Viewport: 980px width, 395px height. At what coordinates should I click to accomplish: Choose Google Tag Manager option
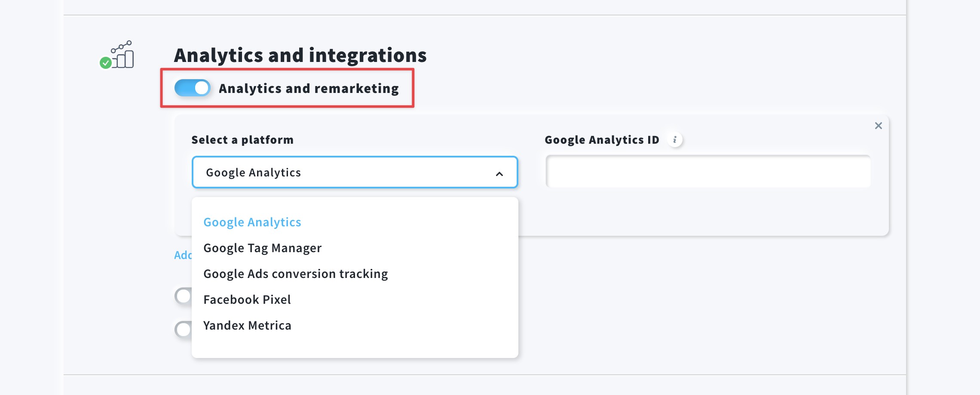point(262,248)
